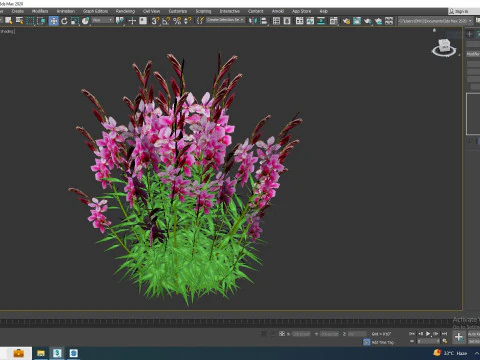Toggle Layer Explorer icon

click(287, 21)
